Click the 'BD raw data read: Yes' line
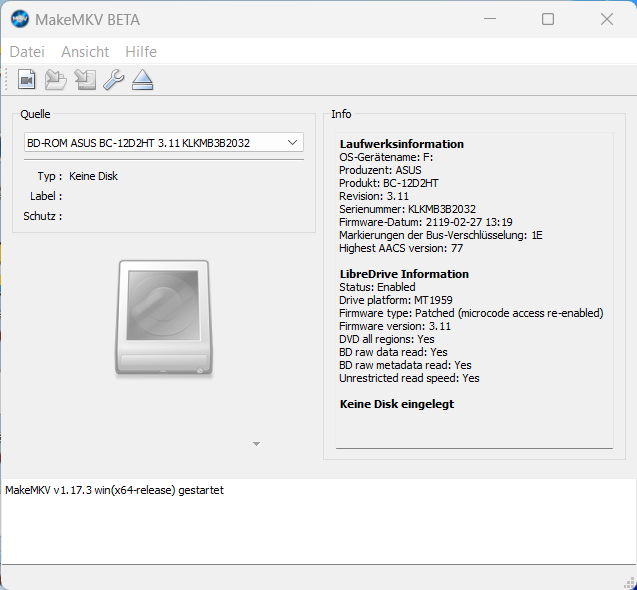Screen dimensions: 637x590 pyautogui.click(x=393, y=352)
